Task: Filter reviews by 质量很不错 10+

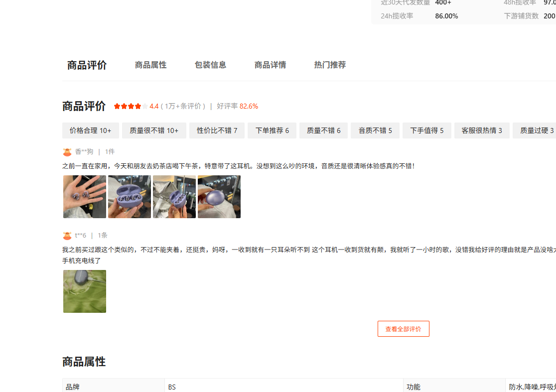Action: (154, 131)
